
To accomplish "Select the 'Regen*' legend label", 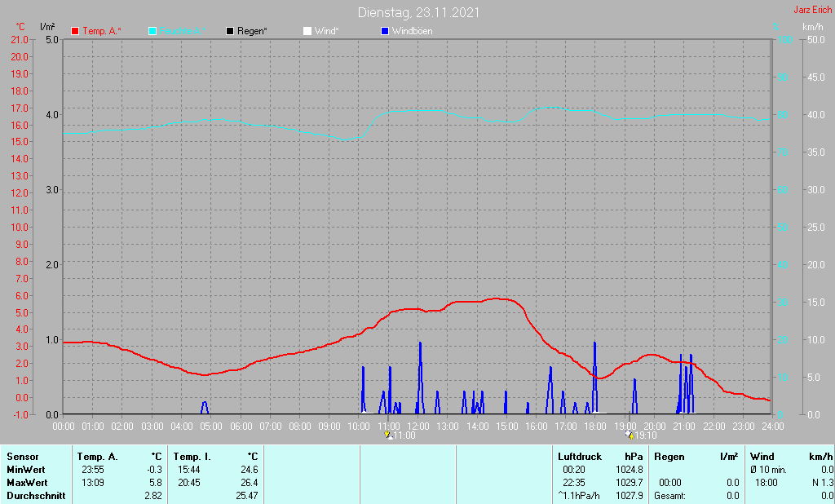I will pos(253,31).
